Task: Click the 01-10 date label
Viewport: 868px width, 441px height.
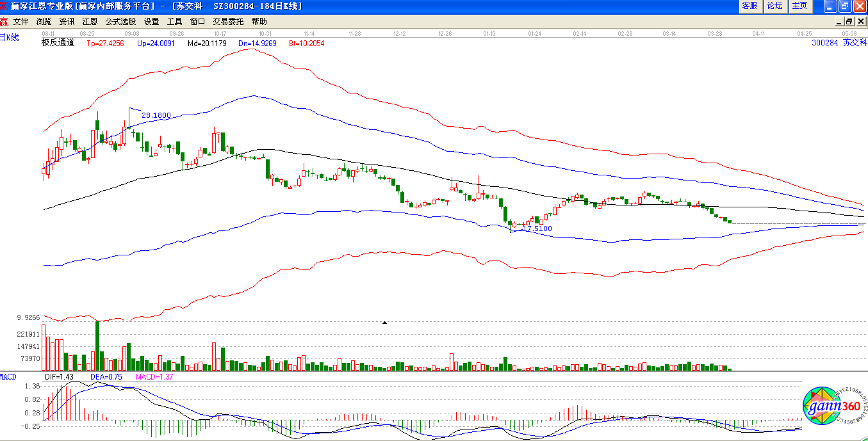Action: tap(490, 33)
